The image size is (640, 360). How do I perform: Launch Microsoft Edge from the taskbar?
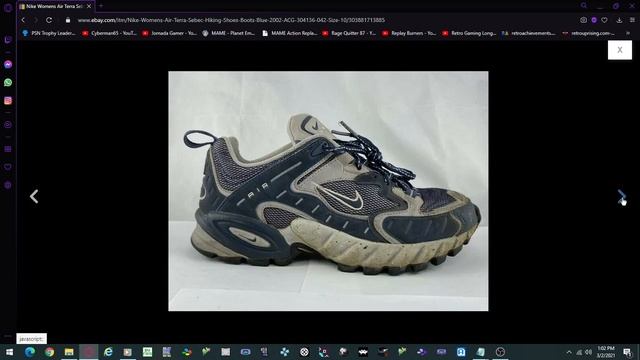(29, 352)
